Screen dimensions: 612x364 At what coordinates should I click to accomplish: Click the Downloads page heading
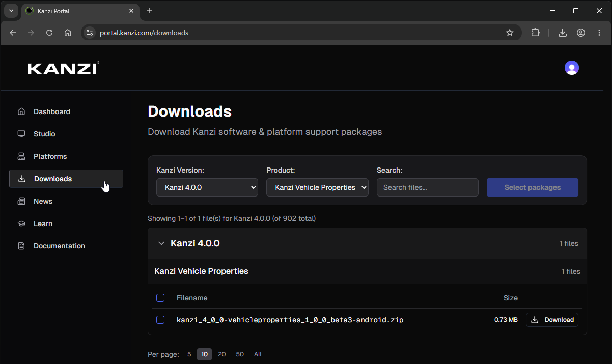[189, 111]
